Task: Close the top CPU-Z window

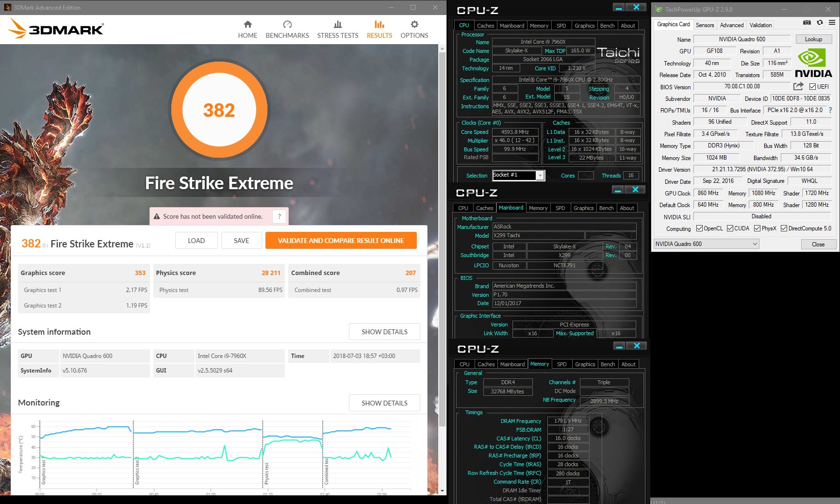Action: (636, 7)
